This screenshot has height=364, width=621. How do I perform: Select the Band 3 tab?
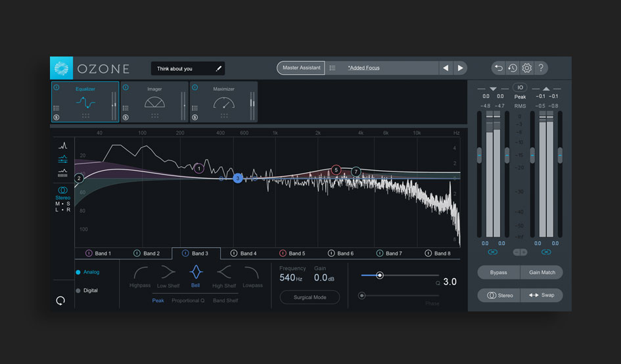click(196, 254)
